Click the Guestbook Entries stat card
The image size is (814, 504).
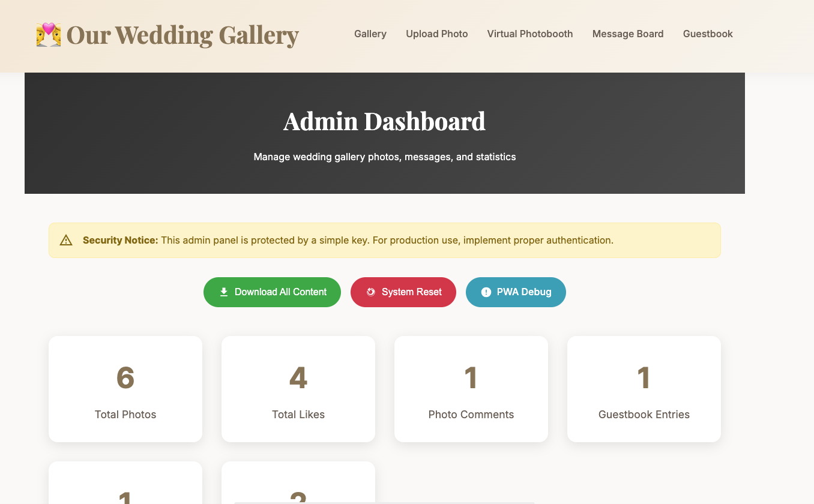[x=644, y=389]
